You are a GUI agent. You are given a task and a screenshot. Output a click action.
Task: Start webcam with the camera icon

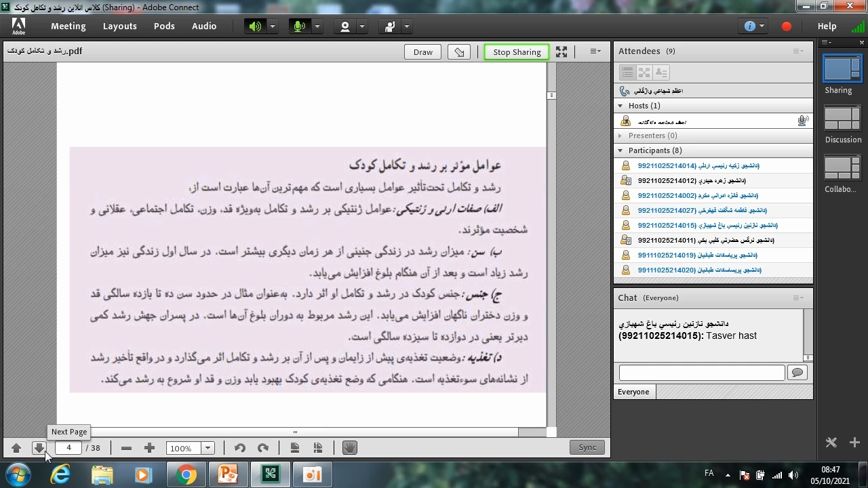click(345, 26)
